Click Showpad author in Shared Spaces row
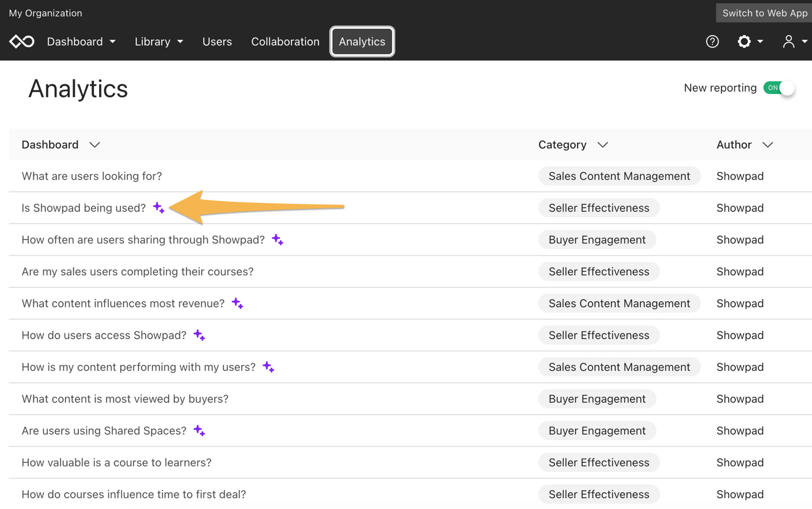 pyautogui.click(x=740, y=431)
